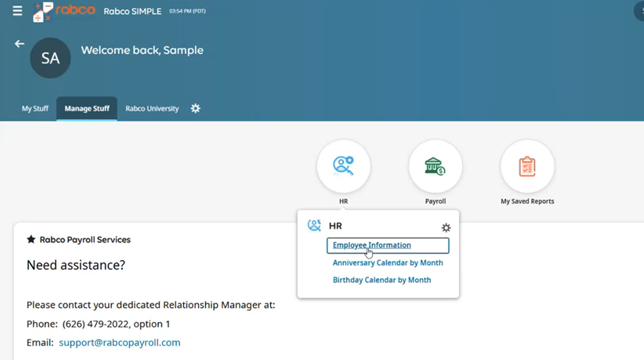Screen dimensions: 644x360
Task: Click the My Saved Reports label
Action: point(527,202)
